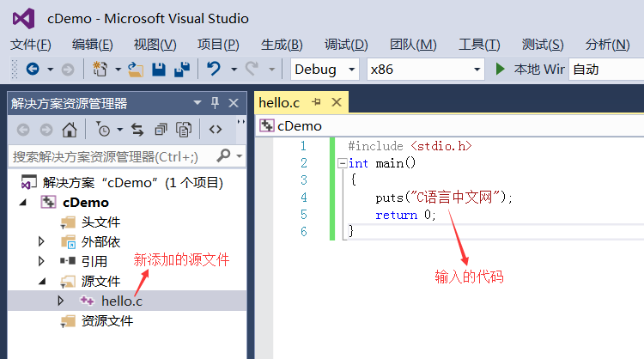This screenshot has width=644, height=359.
Task: Expand the hello.c tree node
Action: tap(60, 301)
